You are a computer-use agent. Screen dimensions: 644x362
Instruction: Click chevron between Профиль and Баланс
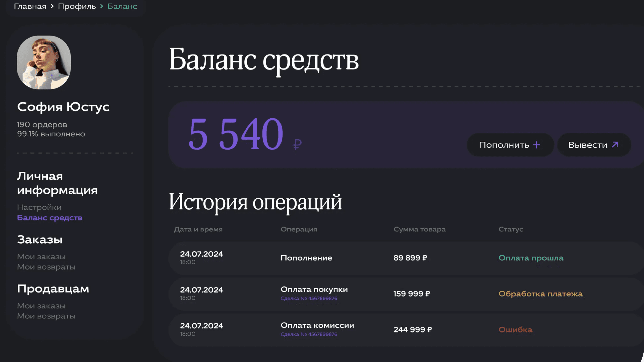pyautogui.click(x=102, y=6)
